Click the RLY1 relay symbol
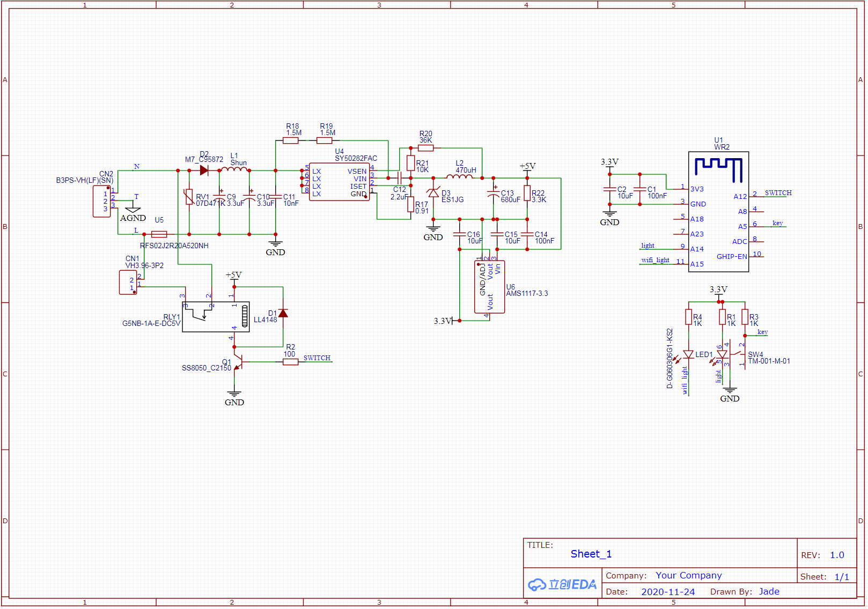Screen dimensions: 868x609 [x=216, y=317]
